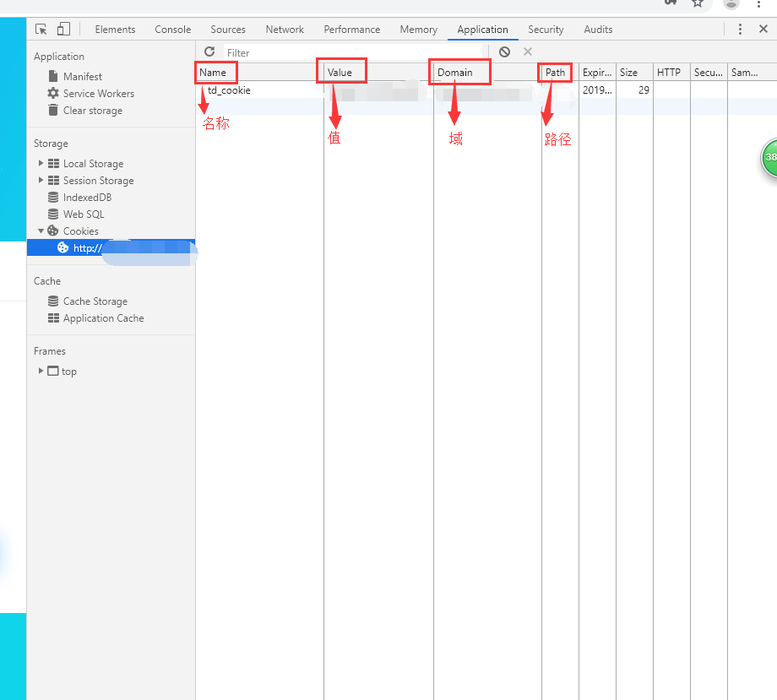Viewport: 777px width, 700px height.
Task: Sort cookies by HTTP column header
Action: coord(671,73)
